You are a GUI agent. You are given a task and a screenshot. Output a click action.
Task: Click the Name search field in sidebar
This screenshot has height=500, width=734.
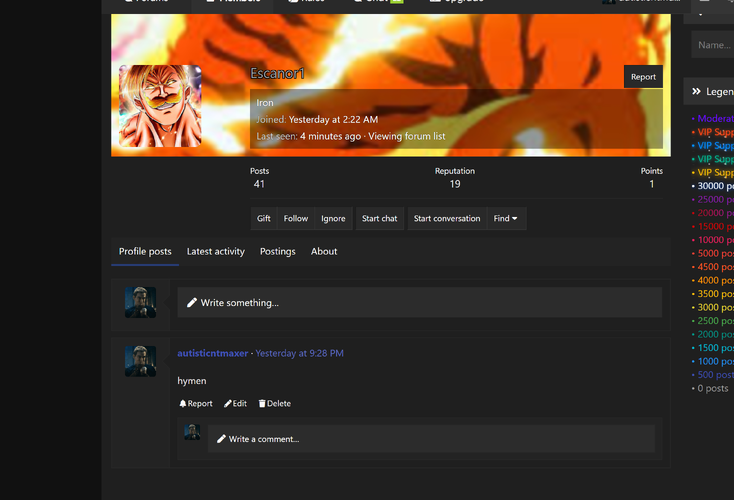pyautogui.click(x=712, y=45)
